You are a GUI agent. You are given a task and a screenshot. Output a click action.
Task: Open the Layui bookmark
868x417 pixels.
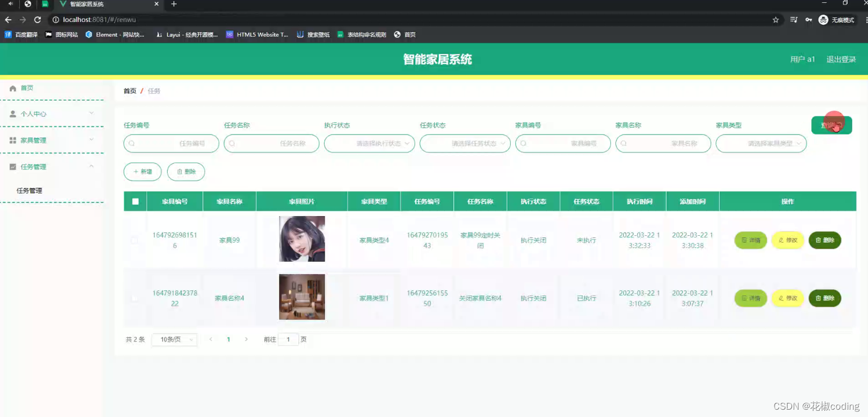pyautogui.click(x=186, y=34)
